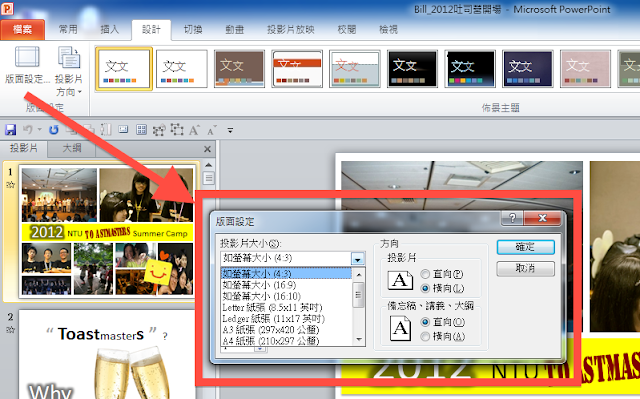Apply the brown background theme
Screen dimensions: 640x399
click(x=239, y=69)
